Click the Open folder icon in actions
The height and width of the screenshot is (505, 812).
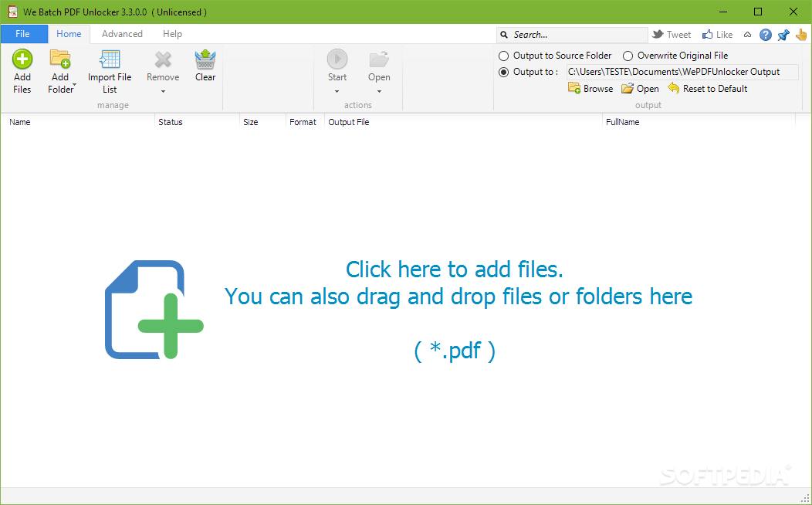(379, 59)
